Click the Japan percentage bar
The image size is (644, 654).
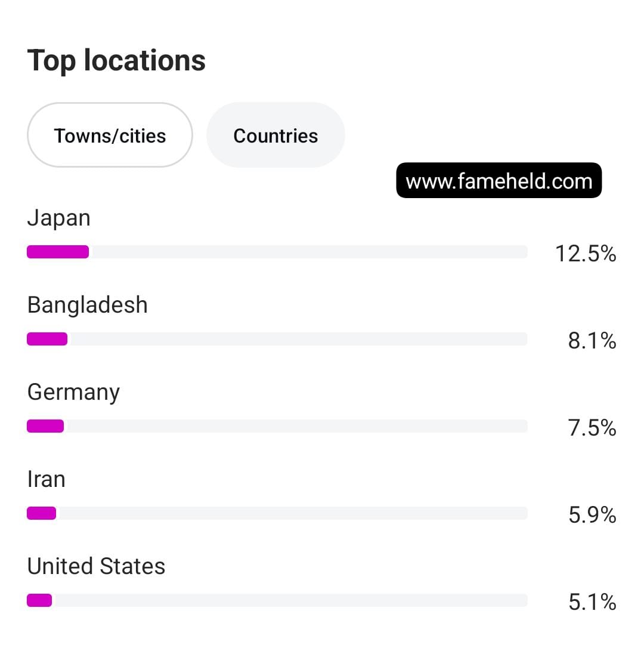277,252
